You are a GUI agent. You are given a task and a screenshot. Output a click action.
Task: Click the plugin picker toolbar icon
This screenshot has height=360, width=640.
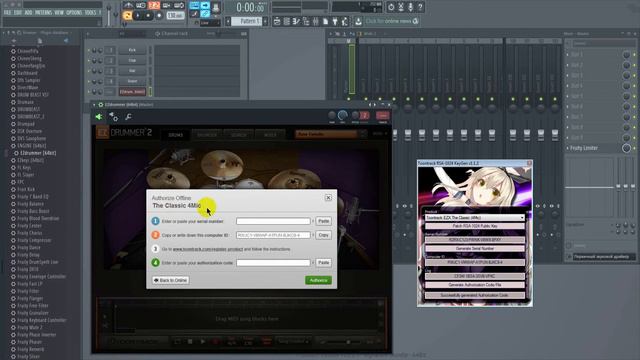tap(335, 21)
